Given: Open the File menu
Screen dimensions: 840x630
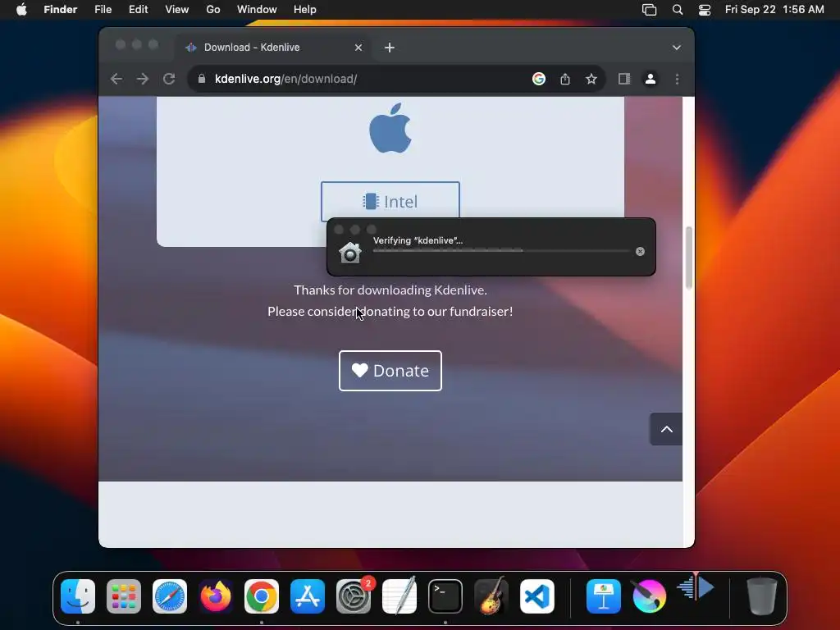Looking at the screenshot, I should click(103, 10).
